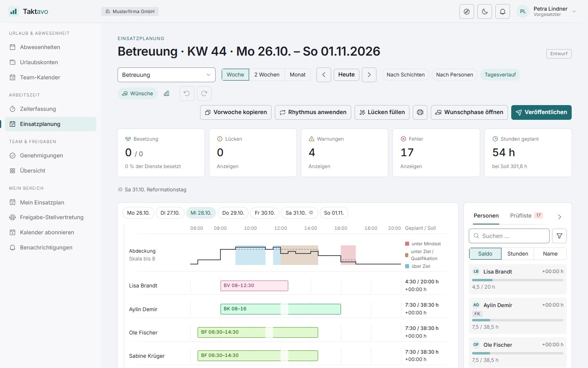Viewport: 588px width, 368px height.
Task: Click Lücken füllen
Action: 382,112
